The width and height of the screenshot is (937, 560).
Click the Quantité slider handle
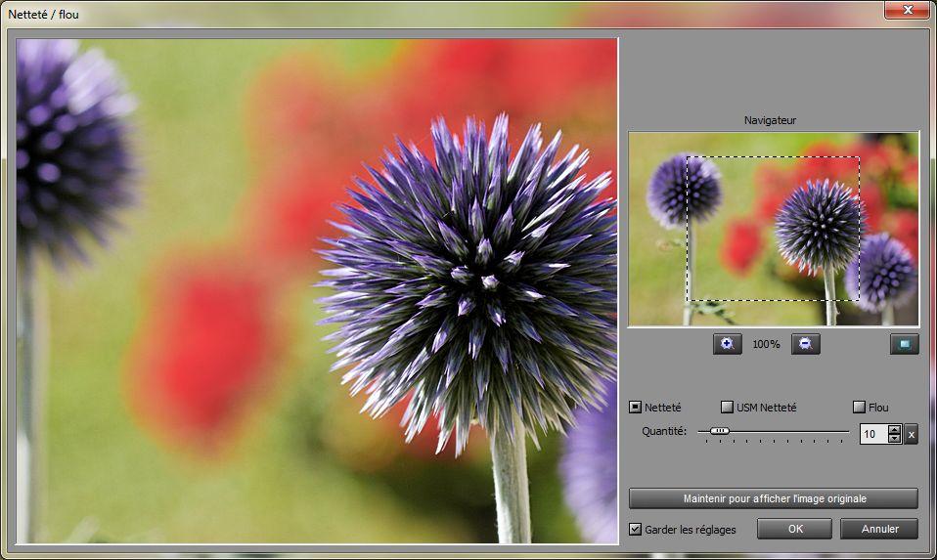(720, 430)
